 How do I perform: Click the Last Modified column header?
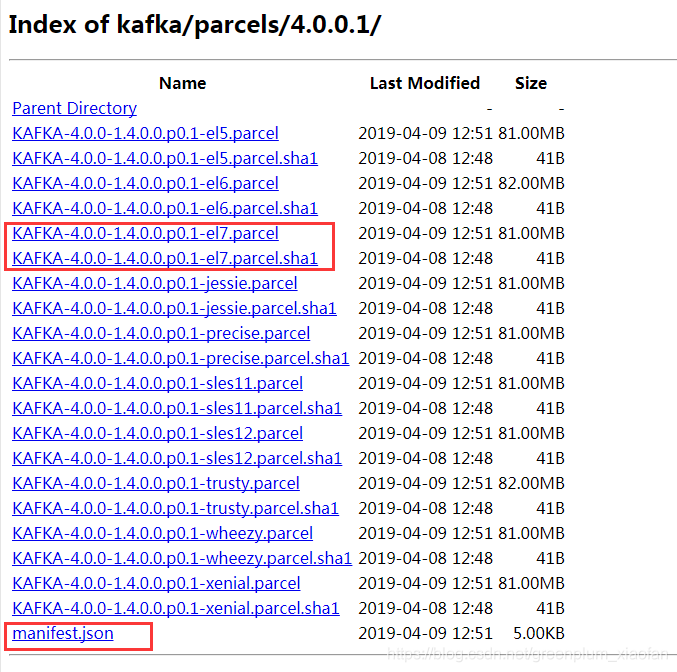point(425,83)
